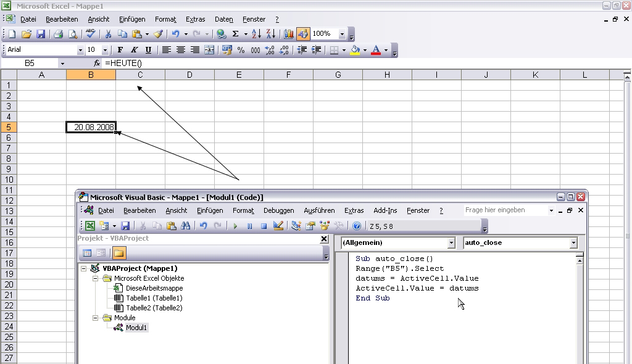This screenshot has height=364, width=632.
Task: Open the Debuggen menu in Visual Basic
Action: click(278, 210)
